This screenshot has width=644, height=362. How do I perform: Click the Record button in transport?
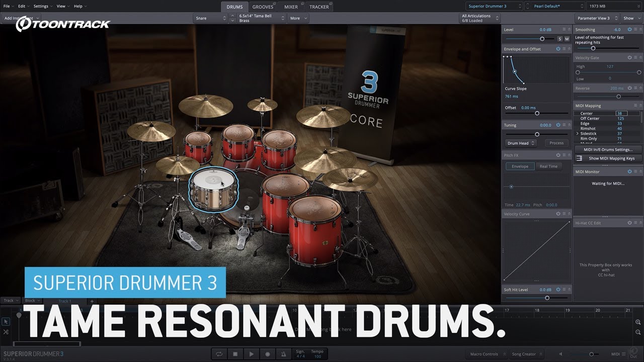pyautogui.click(x=268, y=354)
